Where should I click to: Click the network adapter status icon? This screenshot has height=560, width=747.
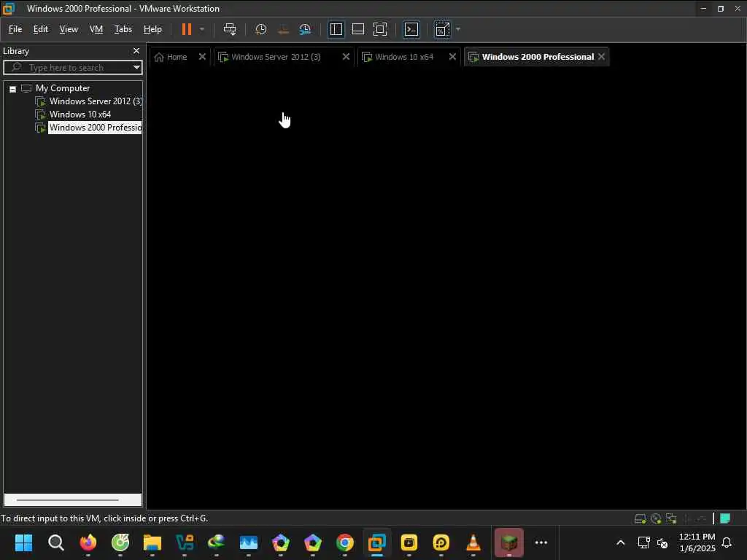(x=671, y=518)
